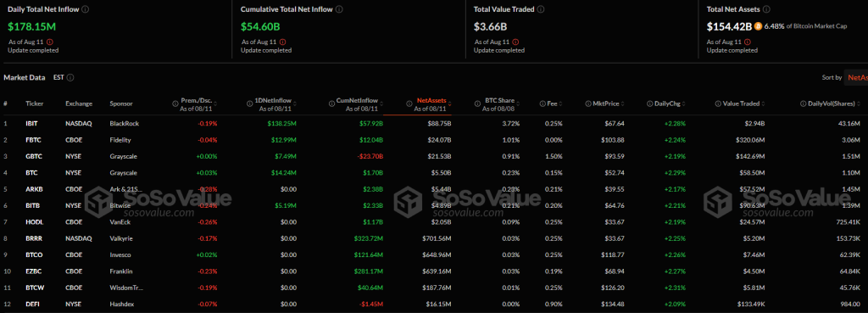Click the $88.75B net assets value

[x=441, y=124]
